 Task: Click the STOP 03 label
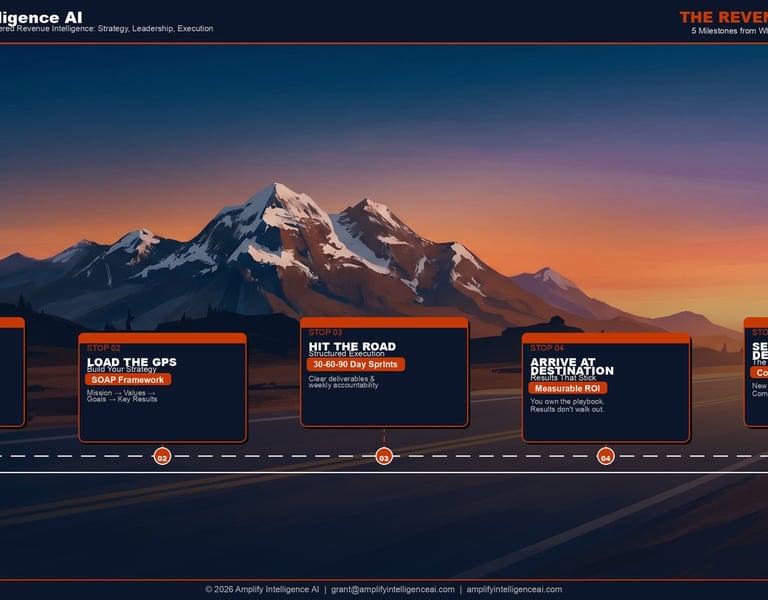325,332
